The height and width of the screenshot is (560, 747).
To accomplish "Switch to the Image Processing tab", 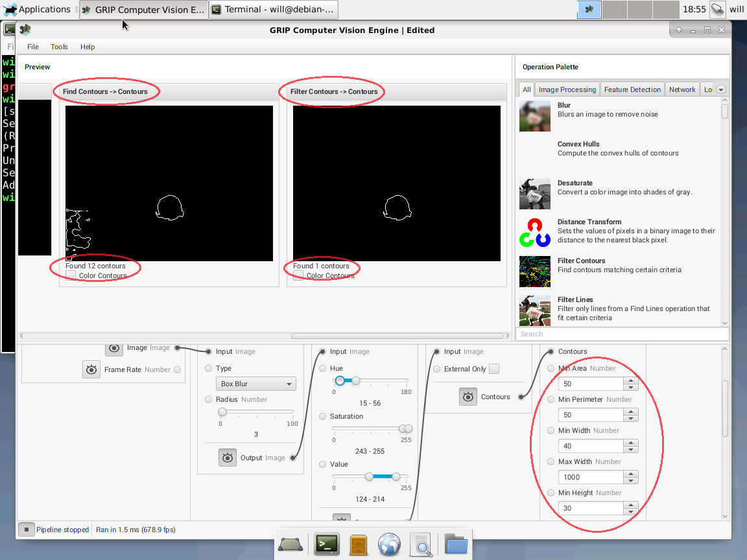I will (567, 89).
